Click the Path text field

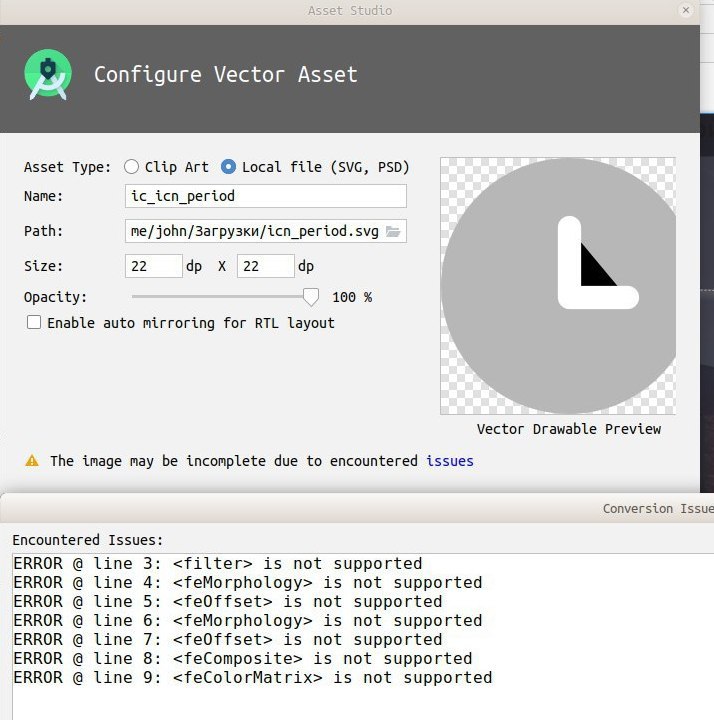[x=265, y=231]
